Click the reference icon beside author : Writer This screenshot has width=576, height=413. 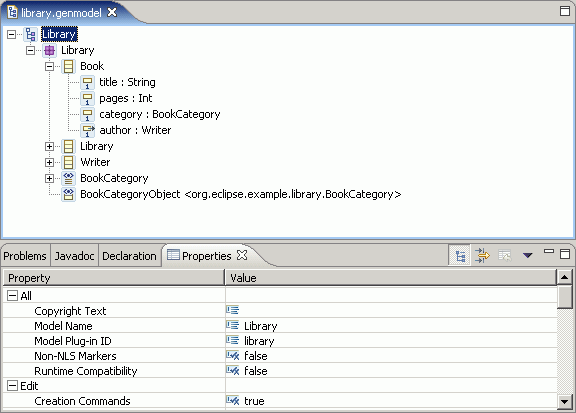[87, 130]
